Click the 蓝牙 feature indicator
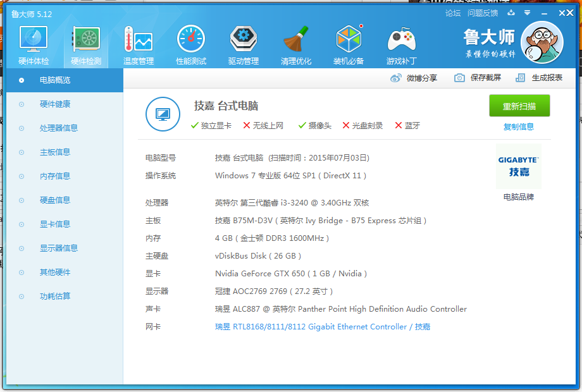 click(407, 126)
